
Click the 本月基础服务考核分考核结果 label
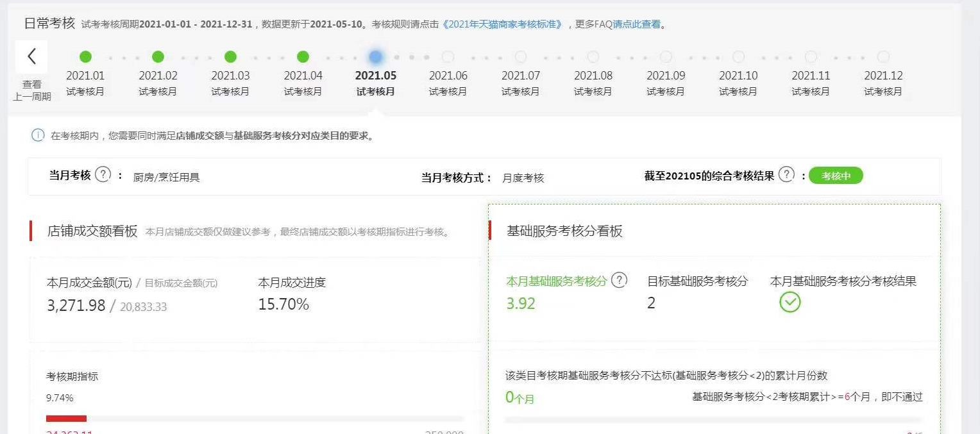pyautogui.click(x=843, y=281)
